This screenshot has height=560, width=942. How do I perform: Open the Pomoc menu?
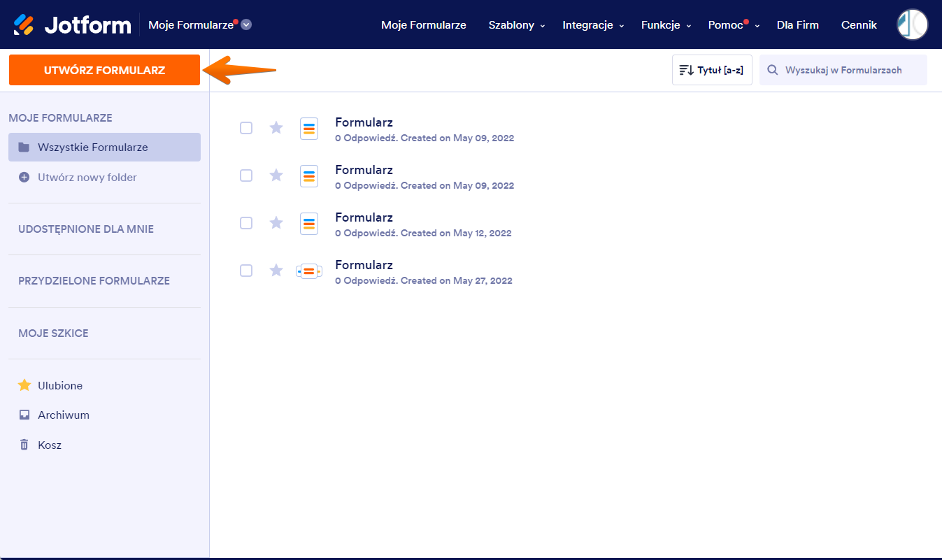click(x=727, y=24)
